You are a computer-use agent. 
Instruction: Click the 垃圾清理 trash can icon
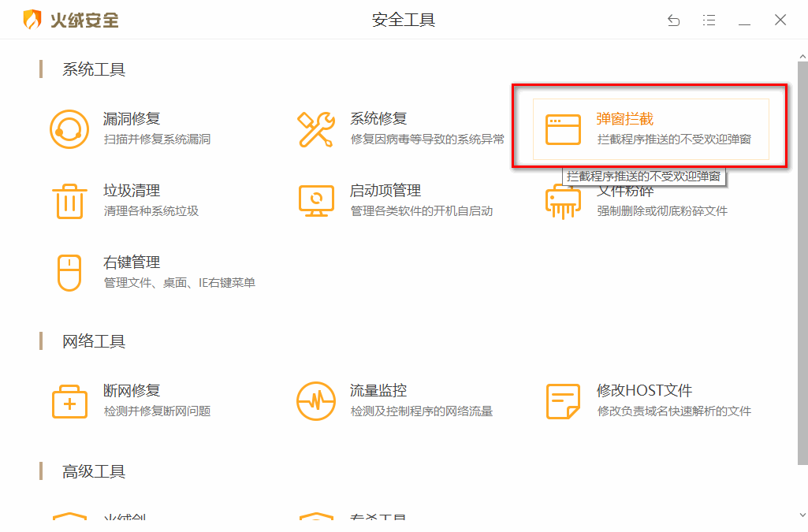[x=69, y=201]
